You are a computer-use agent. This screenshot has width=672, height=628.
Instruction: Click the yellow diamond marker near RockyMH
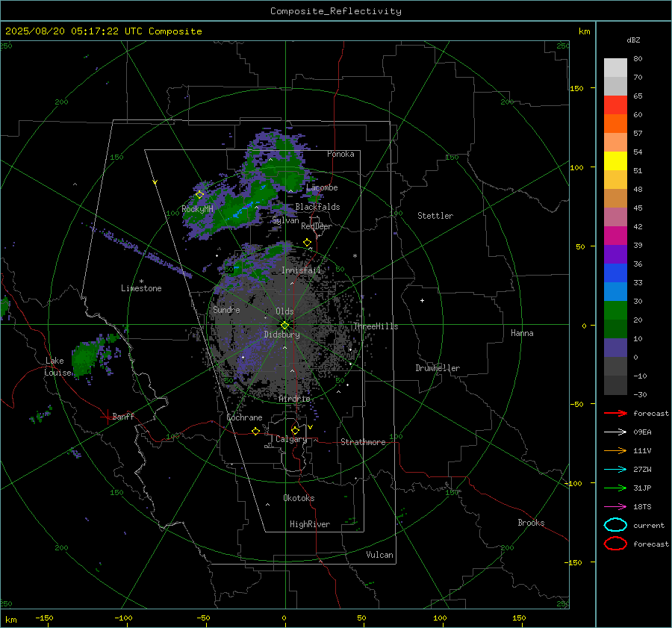pos(199,195)
